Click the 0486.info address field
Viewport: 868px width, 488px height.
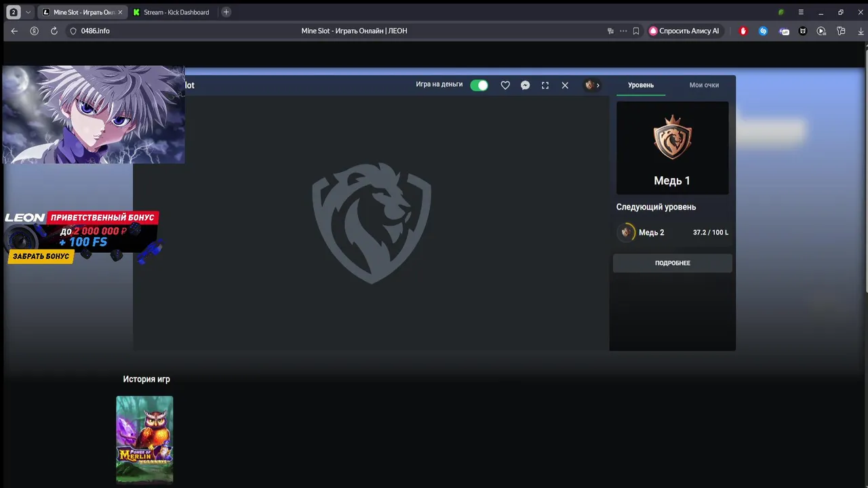point(96,31)
